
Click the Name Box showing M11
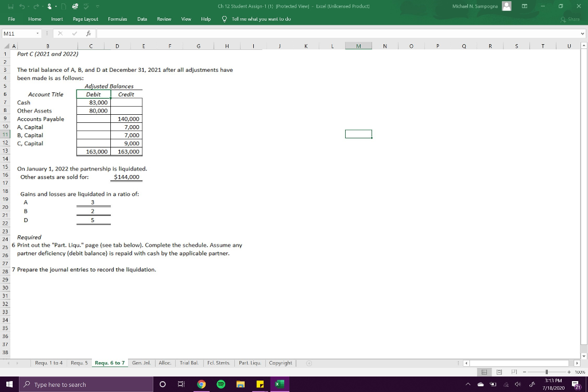click(19, 34)
